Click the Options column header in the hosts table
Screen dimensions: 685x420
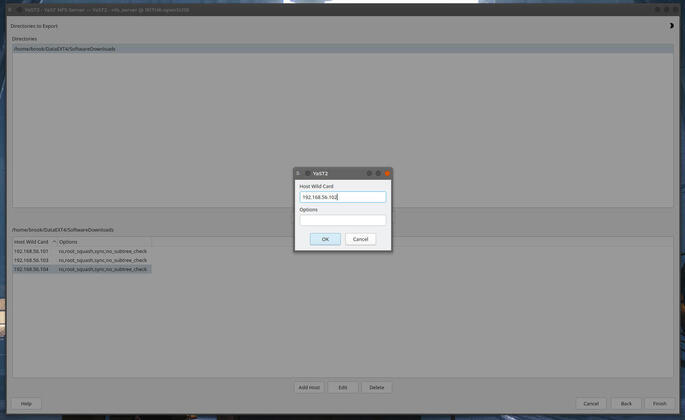click(104, 242)
